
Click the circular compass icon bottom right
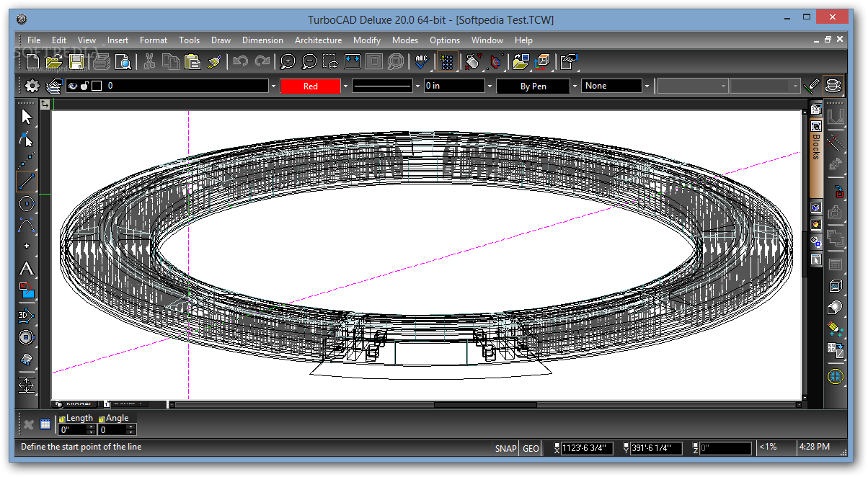tap(836, 376)
